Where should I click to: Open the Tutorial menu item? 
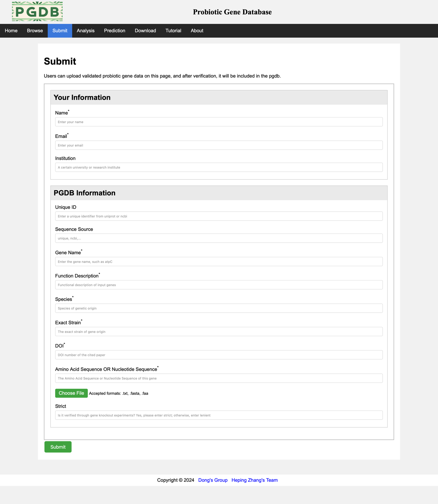(x=173, y=31)
